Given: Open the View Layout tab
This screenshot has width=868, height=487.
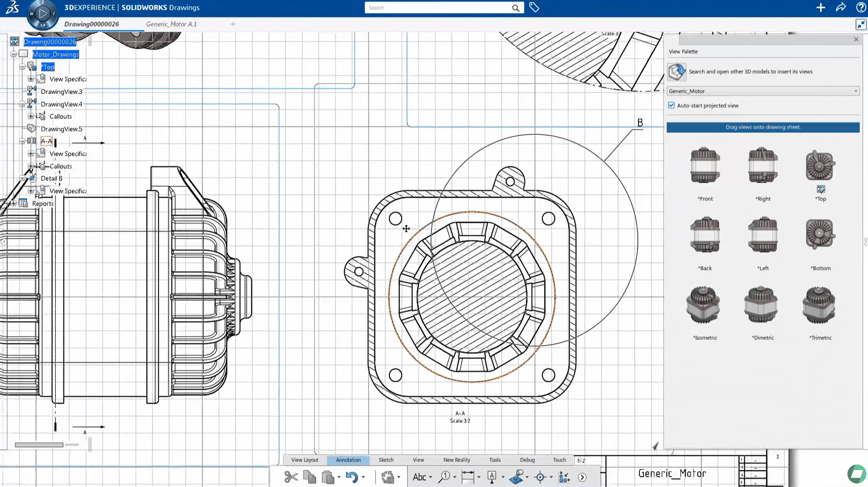Looking at the screenshot, I should 304,460.
